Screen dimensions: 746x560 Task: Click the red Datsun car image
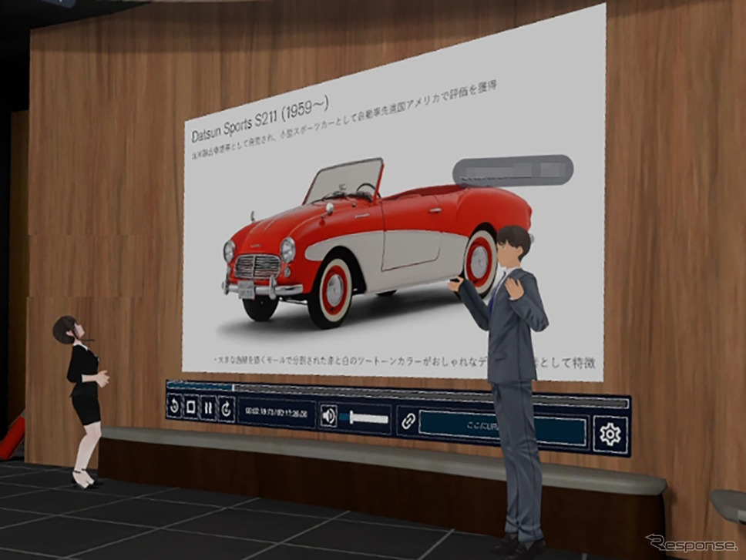point(378,243)
